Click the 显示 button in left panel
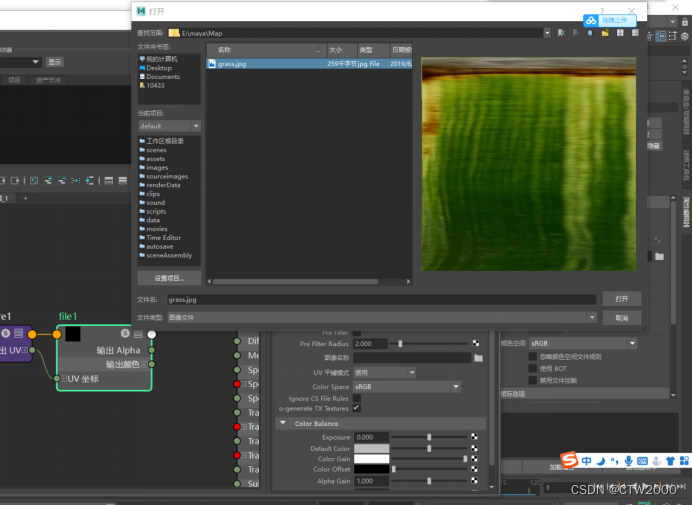Screen dimensions: 693x505 coord(55,62)
